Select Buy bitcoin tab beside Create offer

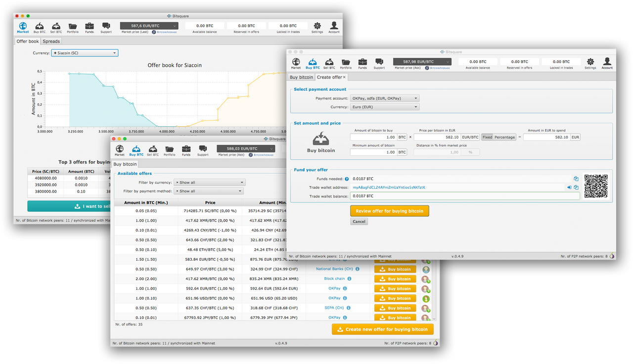pyautogui.click(x=302, y=77)
